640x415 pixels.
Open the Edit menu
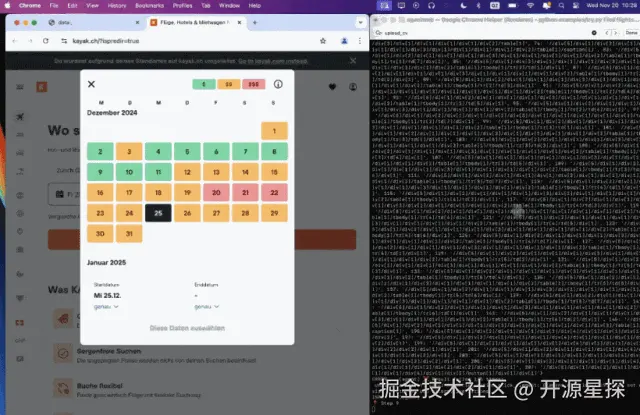tap(72, 5)
